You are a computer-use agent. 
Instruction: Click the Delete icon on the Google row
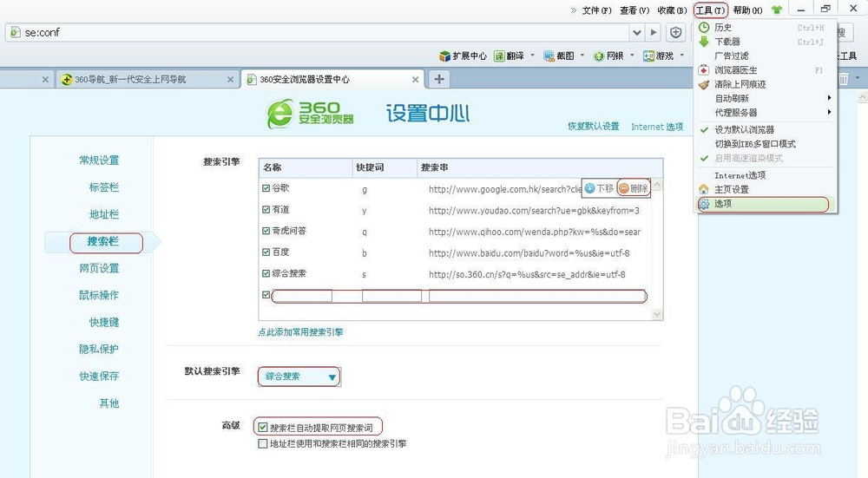click(624, 188)
